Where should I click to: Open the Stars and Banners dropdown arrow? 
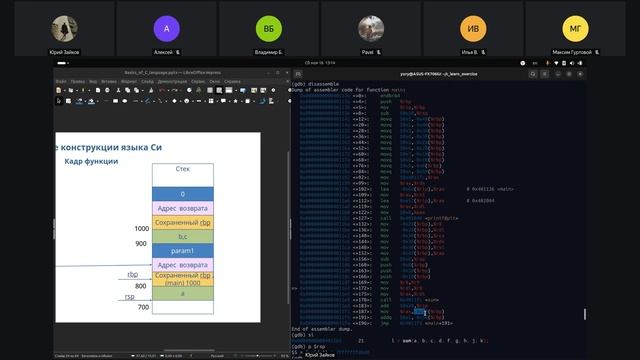click(242, 101)
